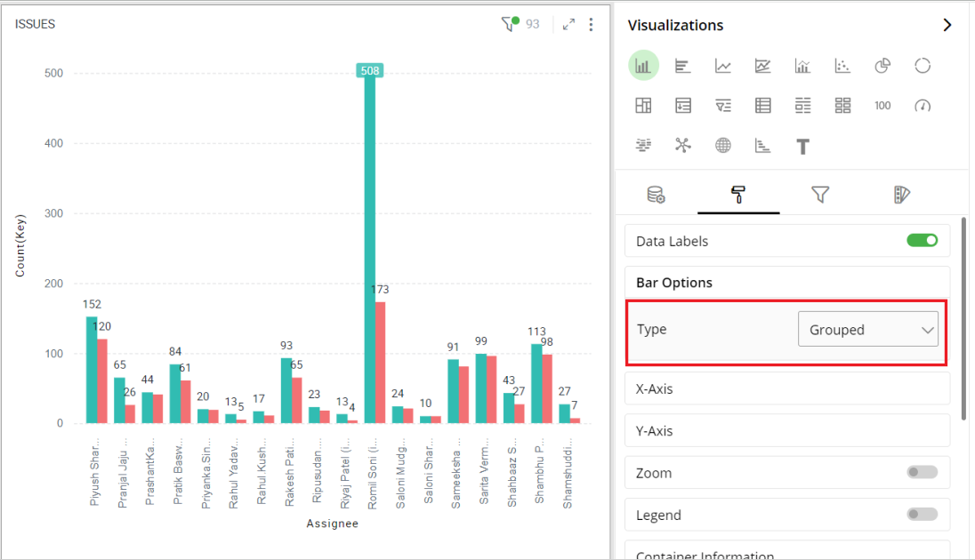Screen dimensions: 975x560
Task: Click the 'Sameeksha ...' axis label
Action: [x=455, y=474]
